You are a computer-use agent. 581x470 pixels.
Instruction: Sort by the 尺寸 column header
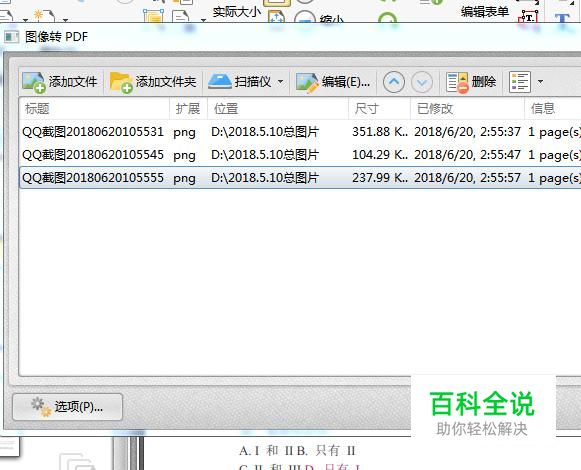pos(379,109)
